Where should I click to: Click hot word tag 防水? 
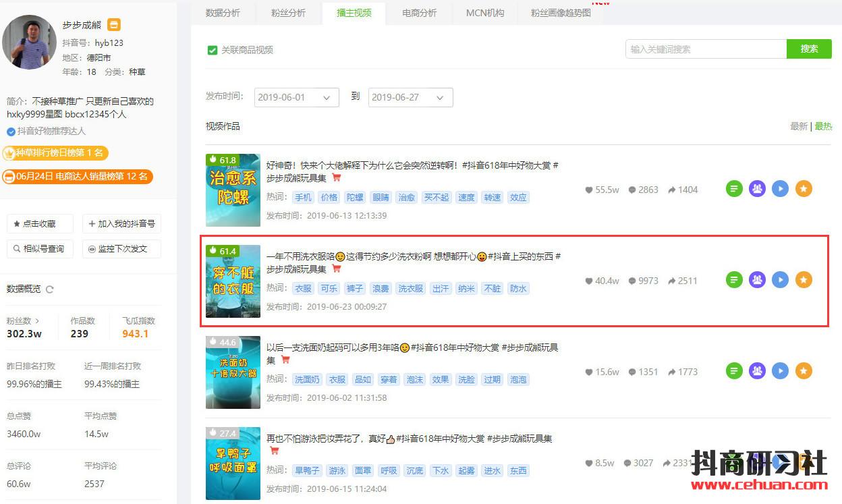click(518, 288)
